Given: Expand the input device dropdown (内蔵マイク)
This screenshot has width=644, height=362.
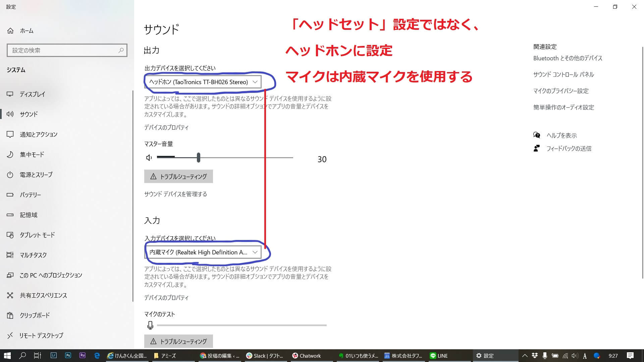Looking at the screenshot, I should tap(203, 252).
